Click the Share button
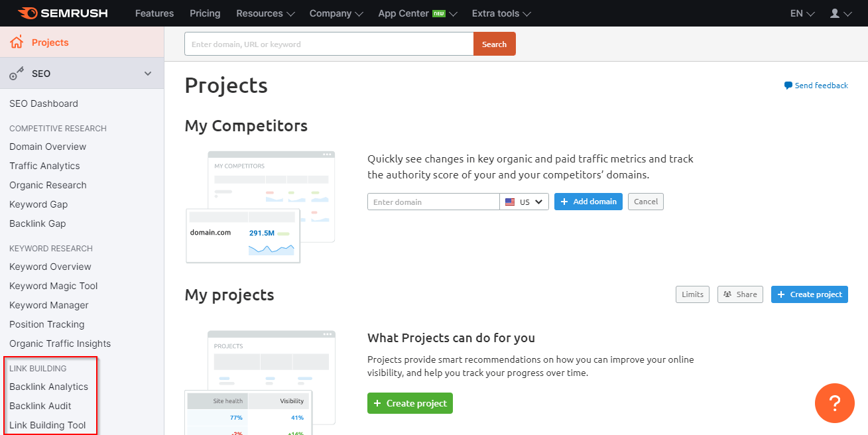 (x=740, y=294)
